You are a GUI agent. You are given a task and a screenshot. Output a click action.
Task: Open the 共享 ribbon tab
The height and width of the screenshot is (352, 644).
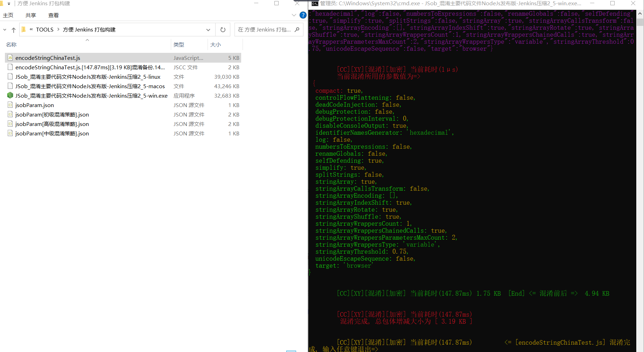pos(31,15)
